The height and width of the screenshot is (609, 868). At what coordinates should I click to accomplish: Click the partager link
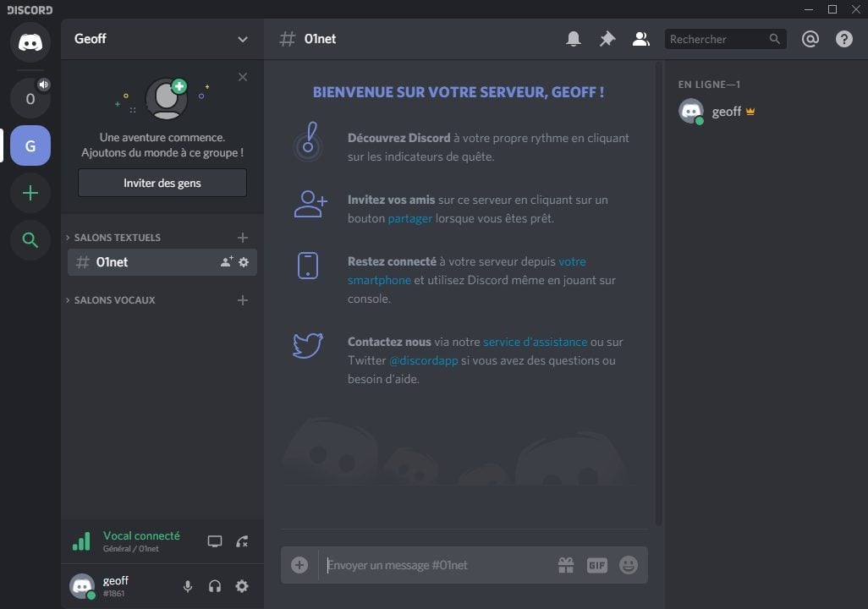click(x=409, y=219)
